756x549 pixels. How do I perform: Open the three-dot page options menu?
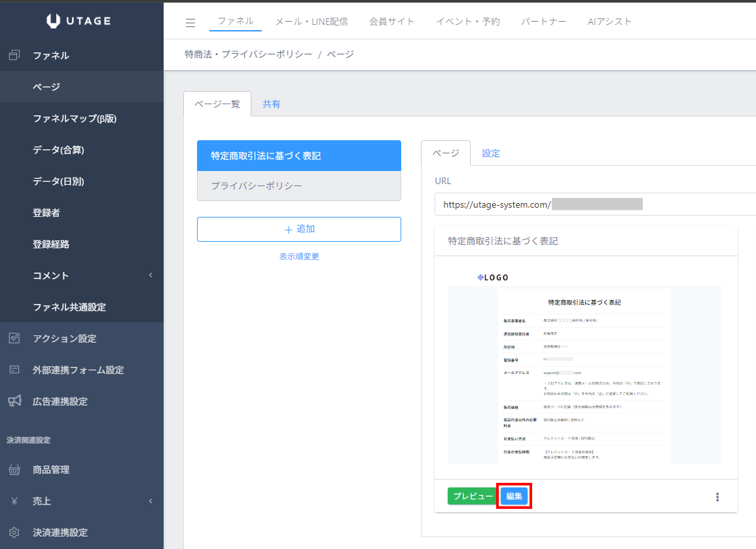(717, 497)
